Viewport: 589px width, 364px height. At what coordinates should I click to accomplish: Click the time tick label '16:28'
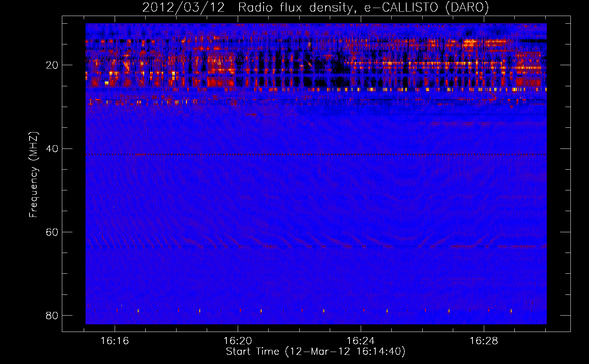pyautogui.click(x=484, y=341)
